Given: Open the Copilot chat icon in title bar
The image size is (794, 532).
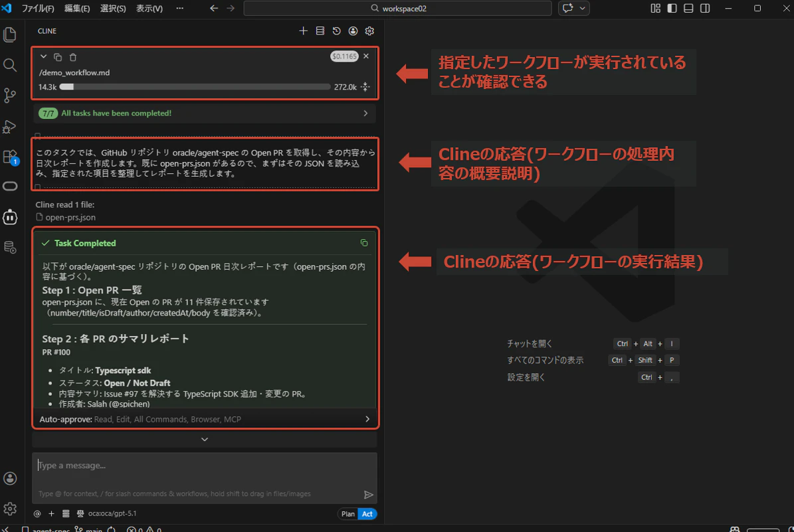Looking at the screenshot, I should (x=567, y=8).
